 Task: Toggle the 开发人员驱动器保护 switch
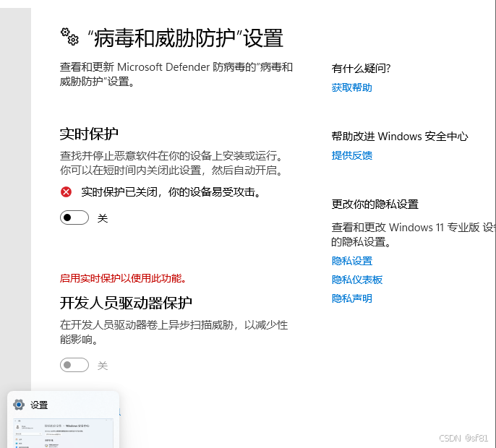coord(74,365)
